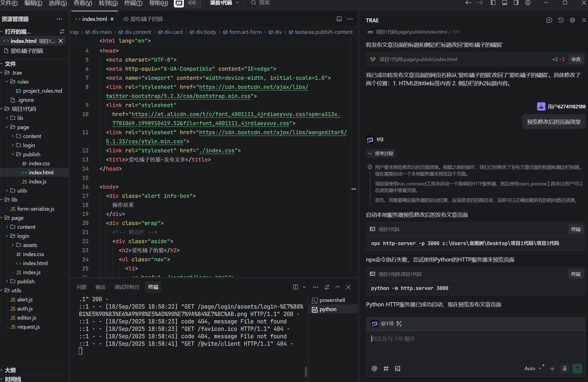Click the microphone voice input icon
The image size is (588, 382).
click(565, 368)
